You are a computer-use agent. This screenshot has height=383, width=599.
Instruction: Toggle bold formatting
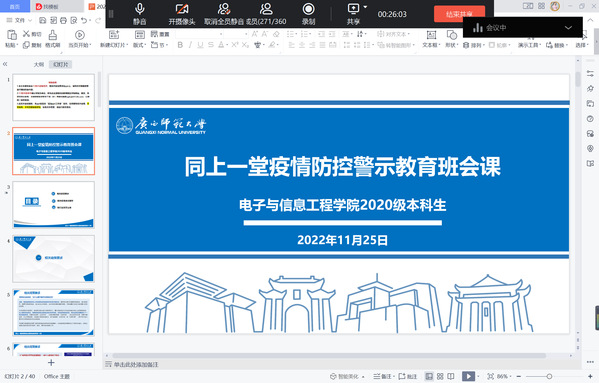(x=180, y=45)
